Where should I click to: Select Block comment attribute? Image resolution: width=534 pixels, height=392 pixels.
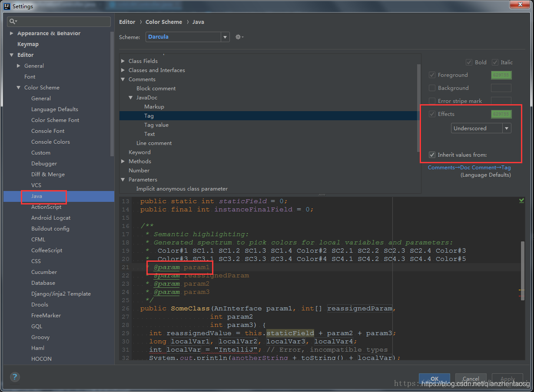tap(156, 89)
